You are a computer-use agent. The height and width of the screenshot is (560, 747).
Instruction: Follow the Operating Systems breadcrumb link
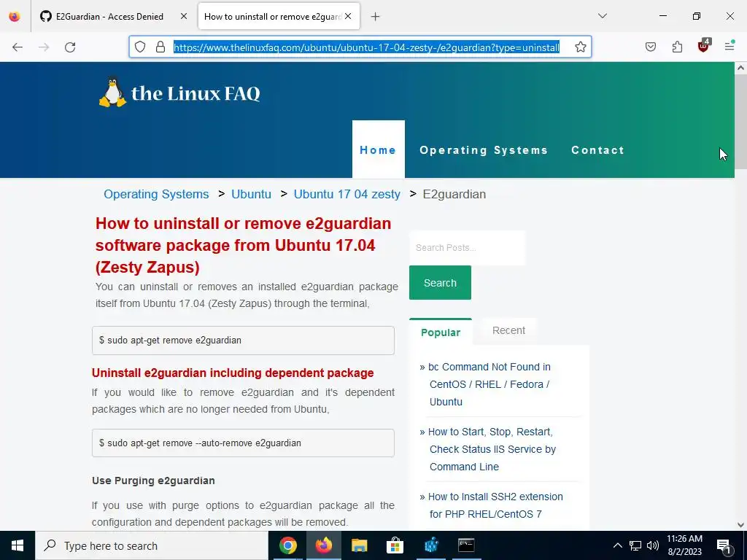click(x=156, y=194)
